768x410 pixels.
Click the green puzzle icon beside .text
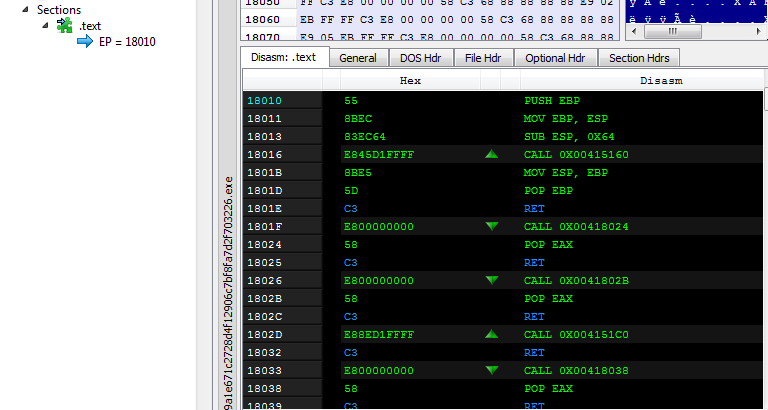tap(65, 25)
